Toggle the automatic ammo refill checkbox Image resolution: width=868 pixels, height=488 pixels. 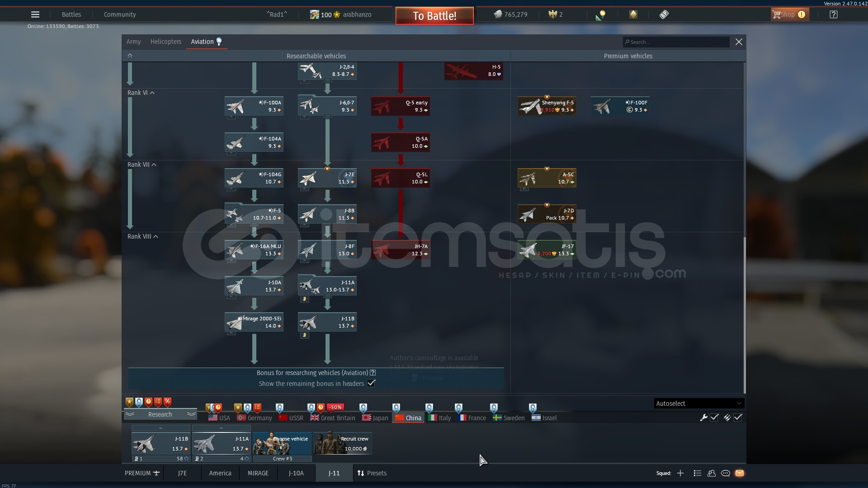point(738,418)
